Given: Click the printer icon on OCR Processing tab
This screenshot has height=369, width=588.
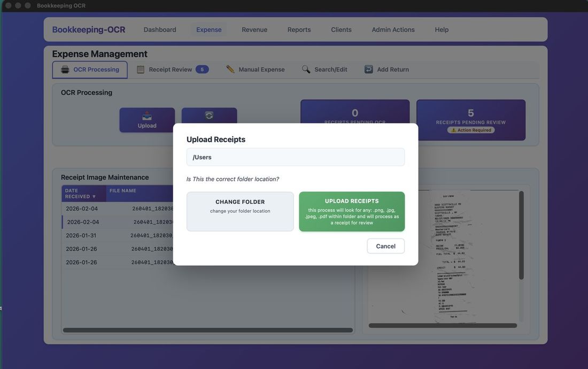Looking at the screenshot, I should click(x=65, y=70).
